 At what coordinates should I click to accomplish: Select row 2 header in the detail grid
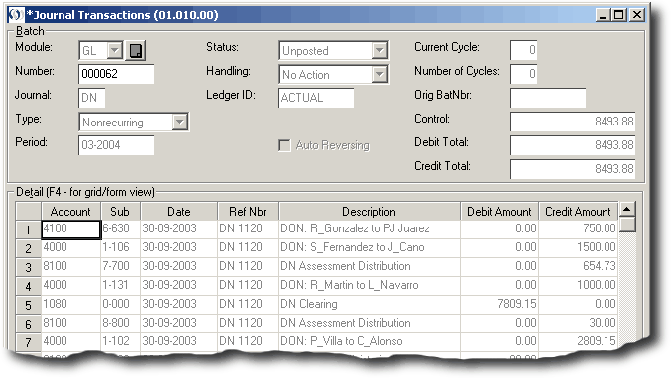tap(28, 248)
